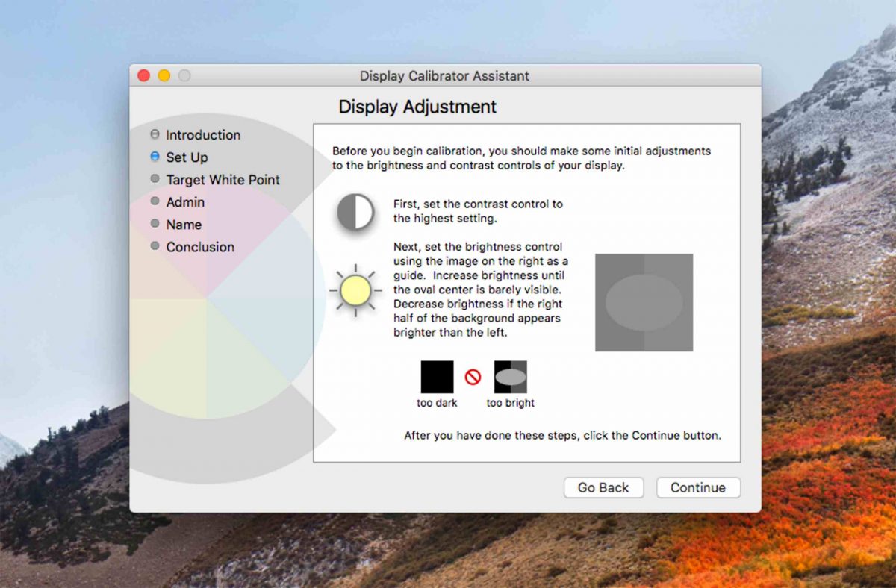
Task: Open the Name step
Action: click(x=184, y=225)
